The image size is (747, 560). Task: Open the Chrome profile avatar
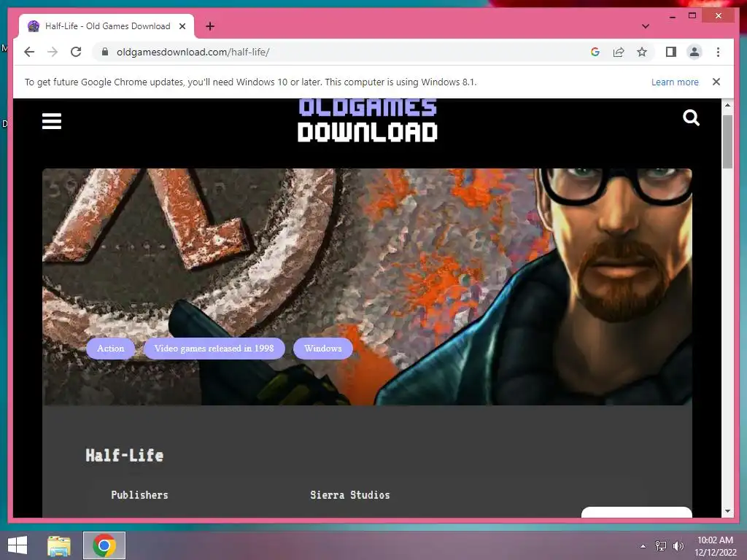coord(694,52)
